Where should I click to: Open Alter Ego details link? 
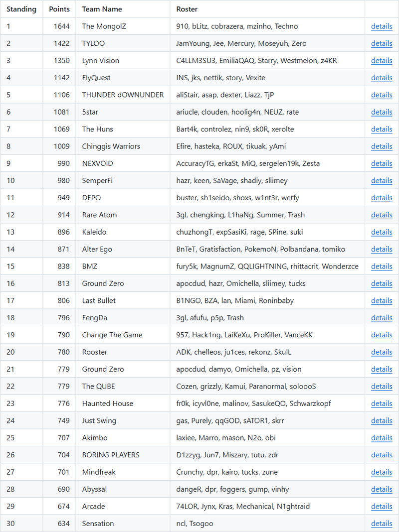pyautogui.click(x=382, y=249)
